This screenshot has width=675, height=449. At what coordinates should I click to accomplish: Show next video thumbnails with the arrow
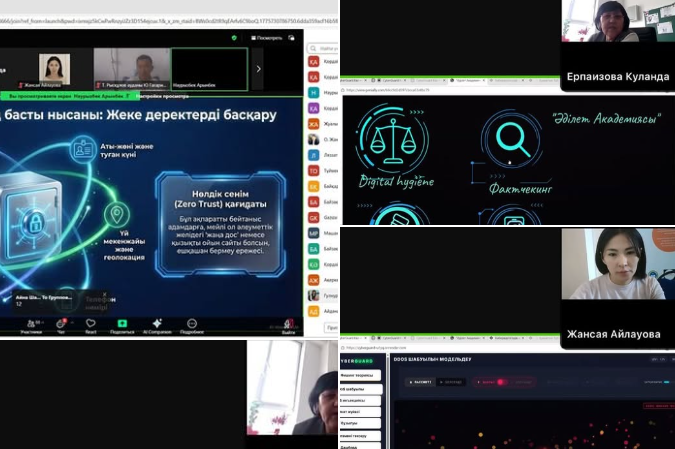(x=258, y=69)
